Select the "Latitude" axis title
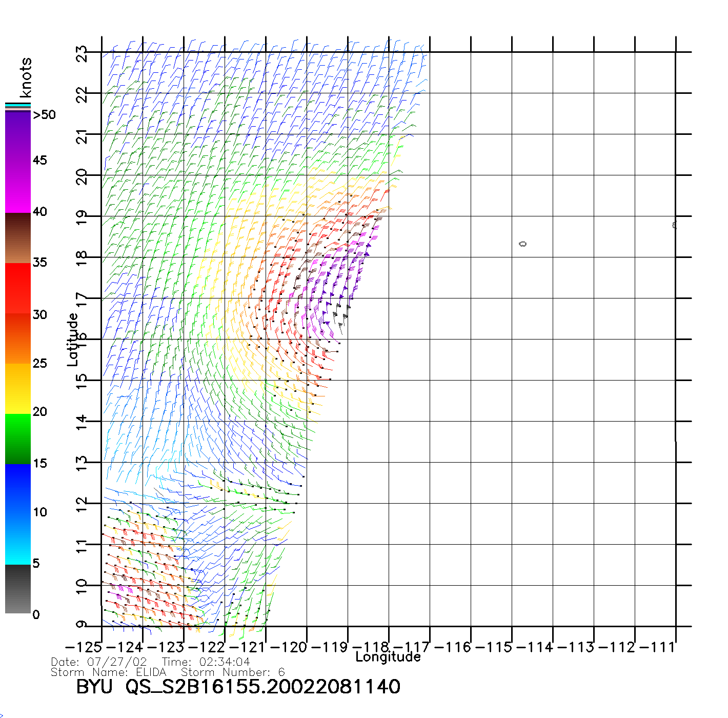Screen dimensions: 728x718 click(x=73, y=340)
